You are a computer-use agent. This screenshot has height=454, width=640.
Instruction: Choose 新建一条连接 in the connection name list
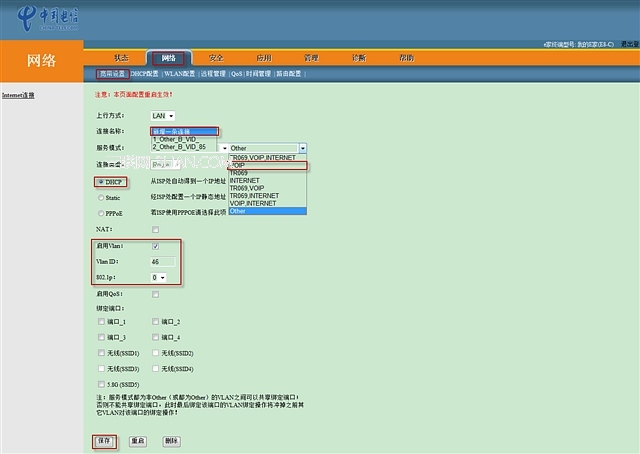pos(184,131)
